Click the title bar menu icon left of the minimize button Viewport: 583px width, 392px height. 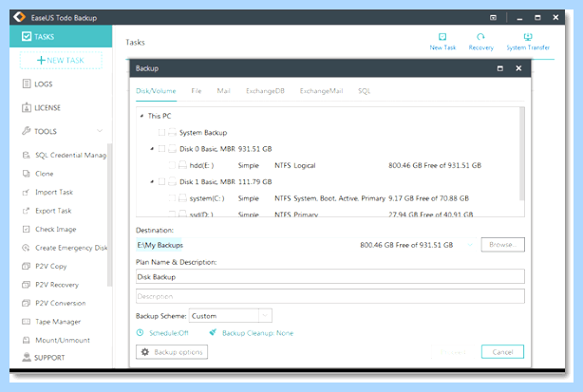click(x=493, y=17)
